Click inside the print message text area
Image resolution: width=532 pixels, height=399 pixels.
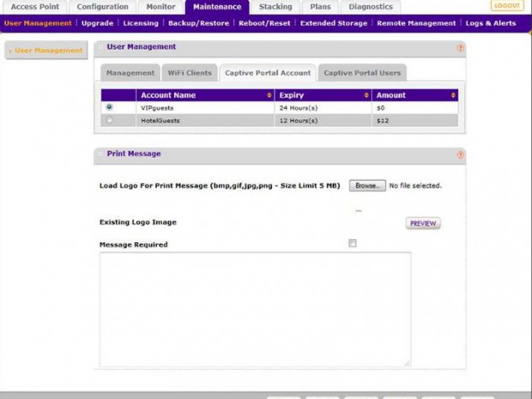click(x=255, y=308)
